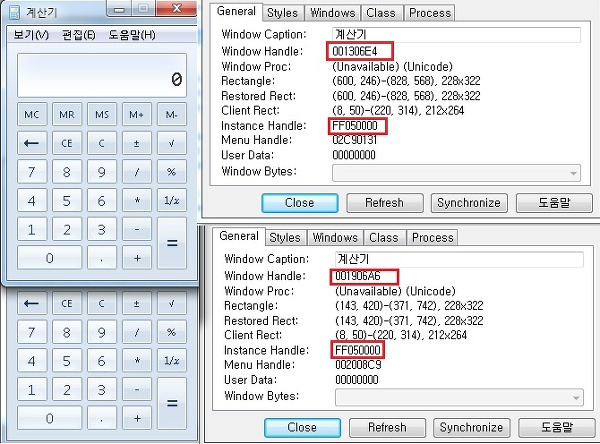
Task: Click the equals key in the front calculator
Action: 172,243
